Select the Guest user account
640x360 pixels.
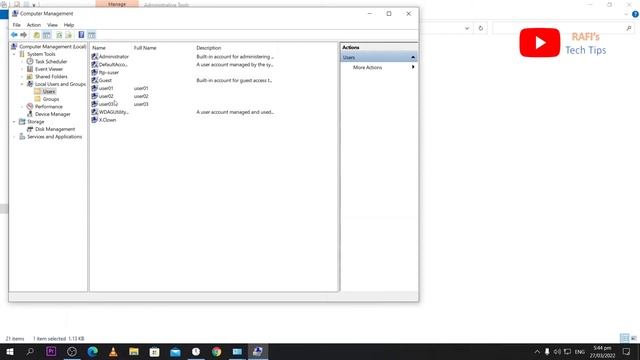105,80
